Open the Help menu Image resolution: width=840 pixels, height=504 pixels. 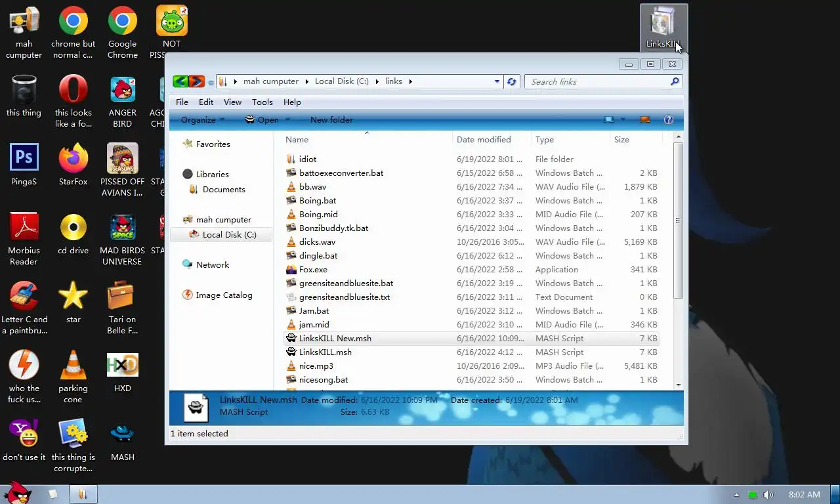[292, 102]
